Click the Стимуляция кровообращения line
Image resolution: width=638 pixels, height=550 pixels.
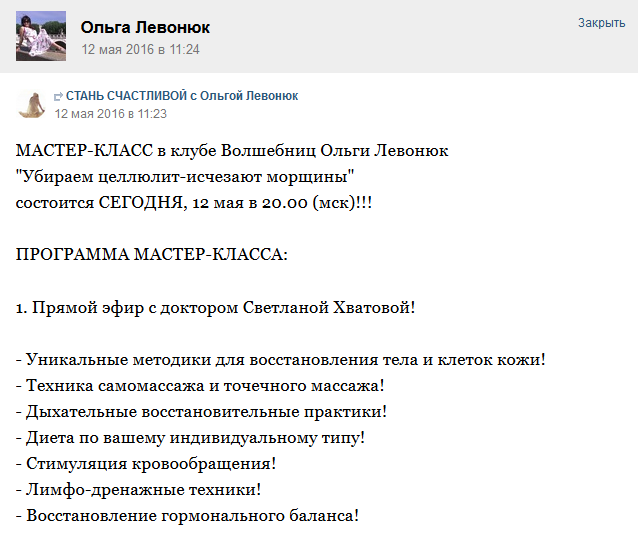(x=146, y=463)
